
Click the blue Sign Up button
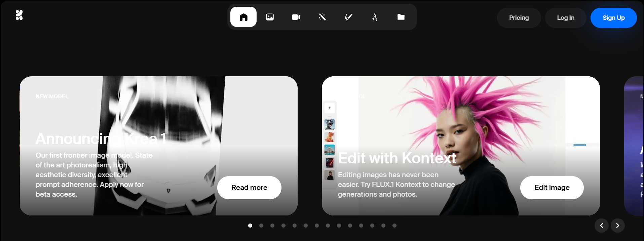[613, 18]
